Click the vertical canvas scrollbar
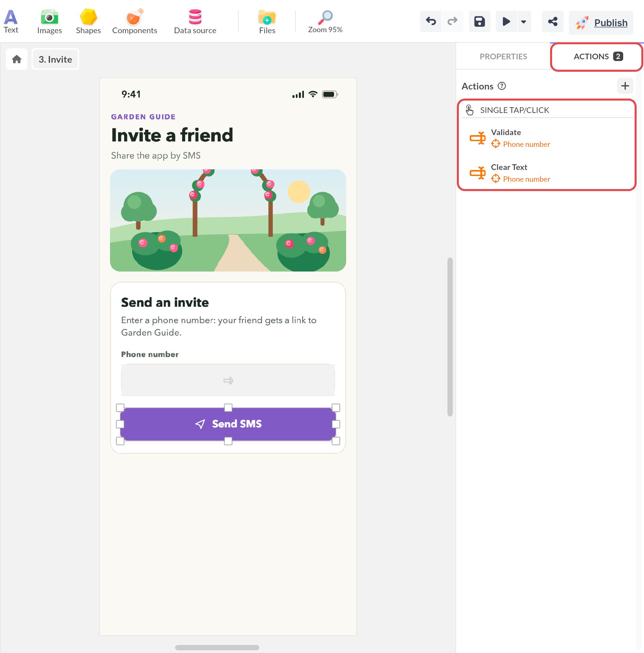Image resolution: width=644 pixels, height=653 pixels. click(450, 337)
